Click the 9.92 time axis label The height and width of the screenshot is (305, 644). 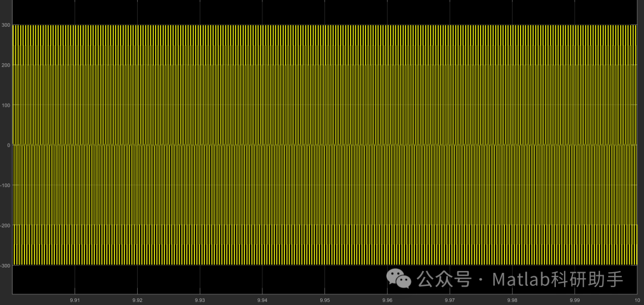tap(137, 300)
